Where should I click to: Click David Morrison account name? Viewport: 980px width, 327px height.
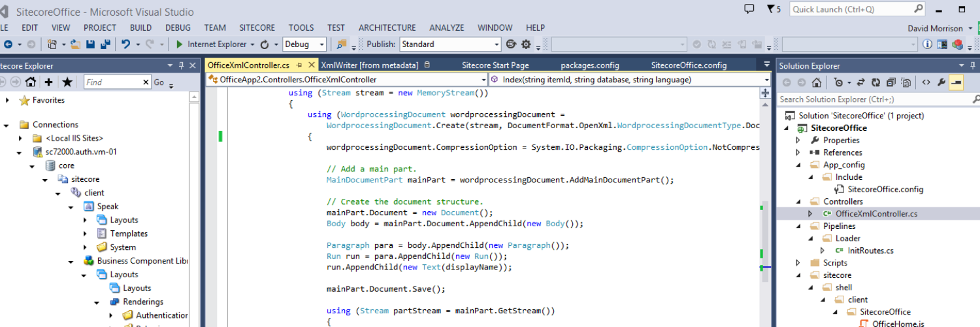(x=936, y=28)
